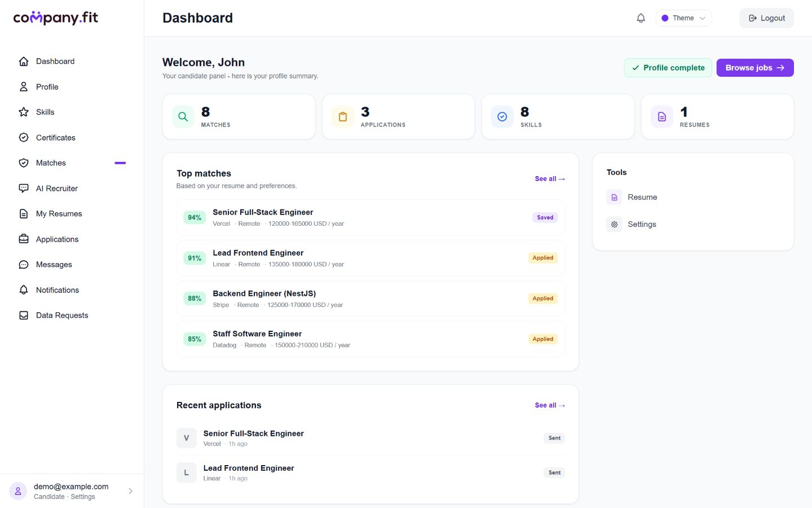
Task: Click the Certificates badge check icon
Action: tap(24, 138)
